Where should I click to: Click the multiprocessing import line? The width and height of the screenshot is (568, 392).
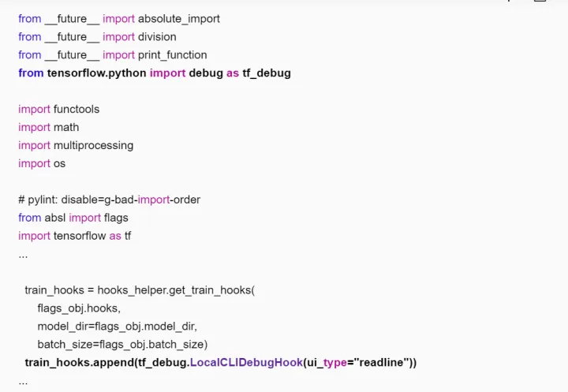pos(76,145)
